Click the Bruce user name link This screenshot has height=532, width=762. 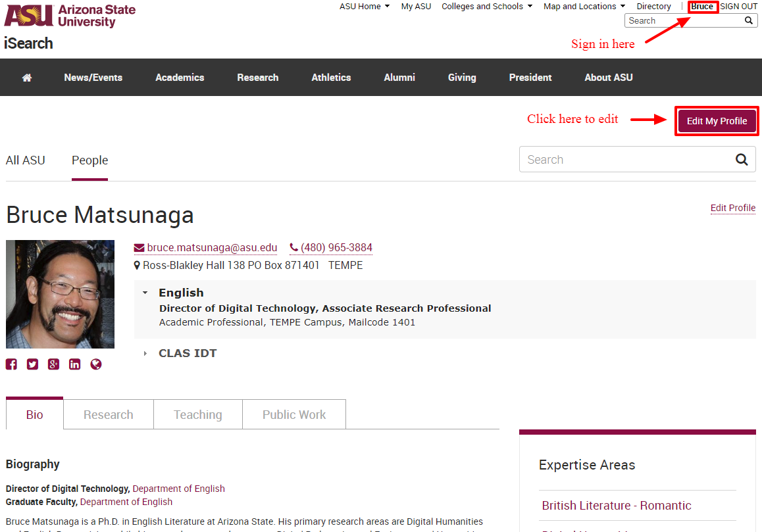pyautogui.click(x=702, y=7)
